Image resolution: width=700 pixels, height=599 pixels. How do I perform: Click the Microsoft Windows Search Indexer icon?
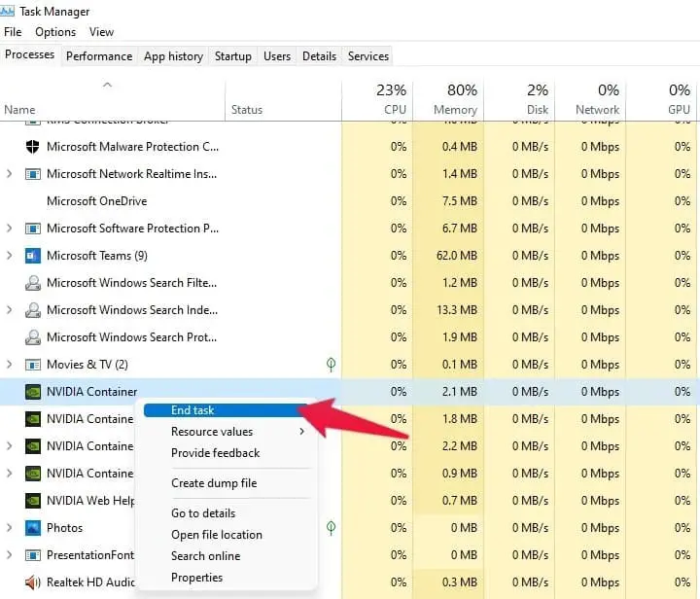tap(33, 310)
